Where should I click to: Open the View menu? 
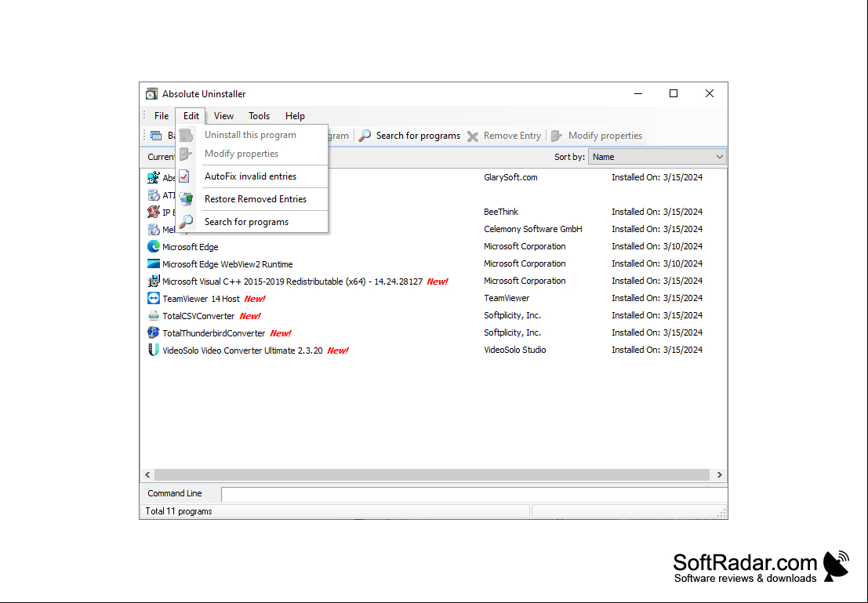click(223, 116)
